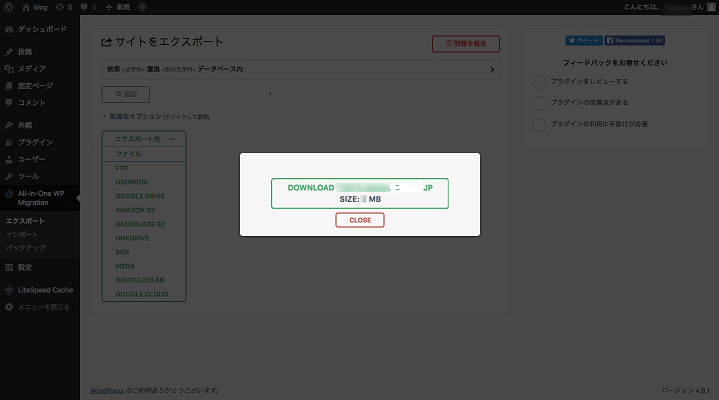Click the 固定ページ pages icon

pos(9,86)
